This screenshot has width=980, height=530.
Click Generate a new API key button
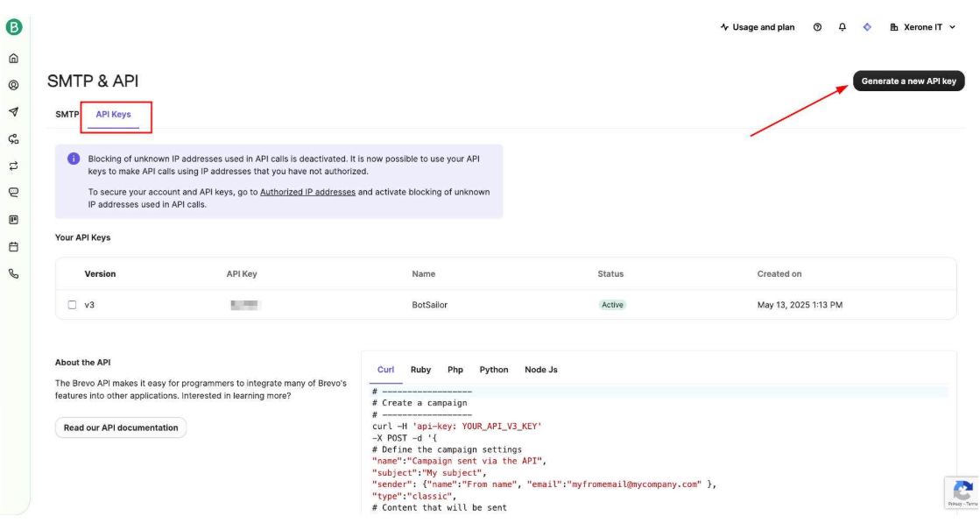coord(909,81)
